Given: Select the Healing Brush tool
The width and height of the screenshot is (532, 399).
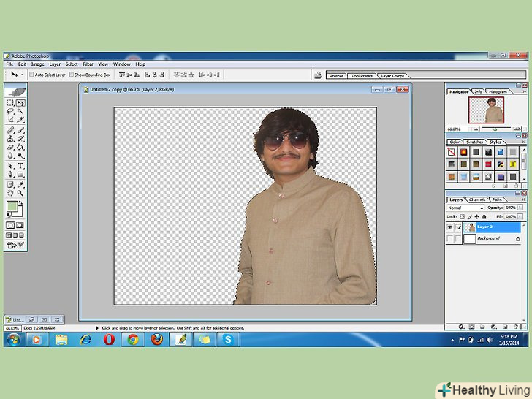Looking at the screenshot, I should 10,130.
